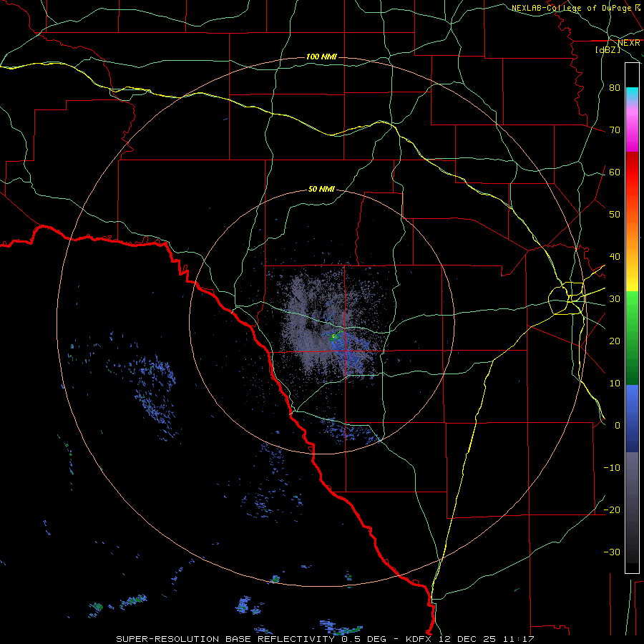Click the 80 value on the dBZ scale
Screen dimensions: 644x644
(x=615, y=87)
